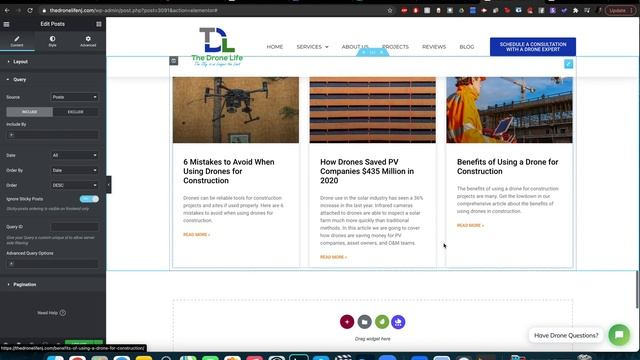Toggle Ignore Sticky Posts switch

pos(89,199)
